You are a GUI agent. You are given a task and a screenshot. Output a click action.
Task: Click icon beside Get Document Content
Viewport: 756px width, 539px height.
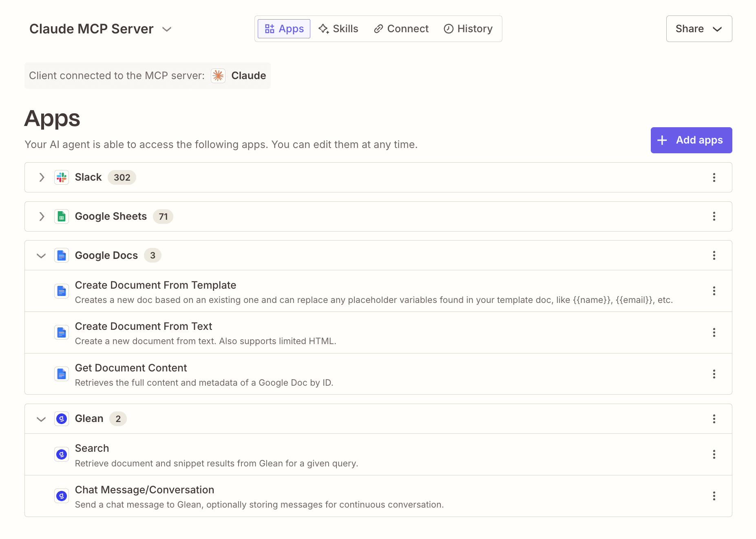point(62,374)
